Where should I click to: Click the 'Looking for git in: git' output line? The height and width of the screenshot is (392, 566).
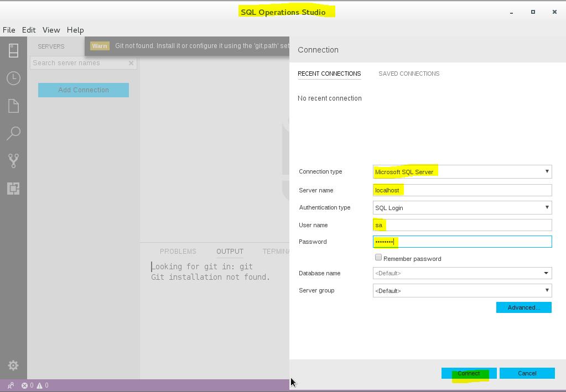[x=202, y=266]
